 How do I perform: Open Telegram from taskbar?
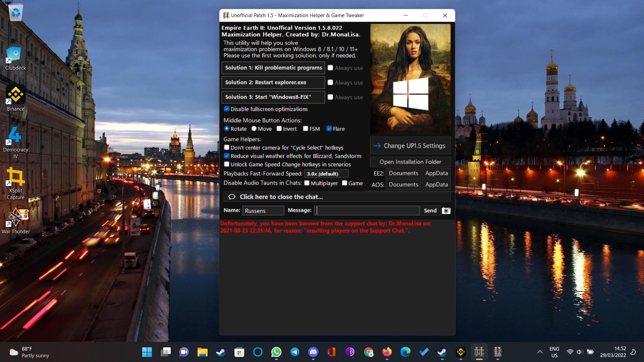pos(294,352)
